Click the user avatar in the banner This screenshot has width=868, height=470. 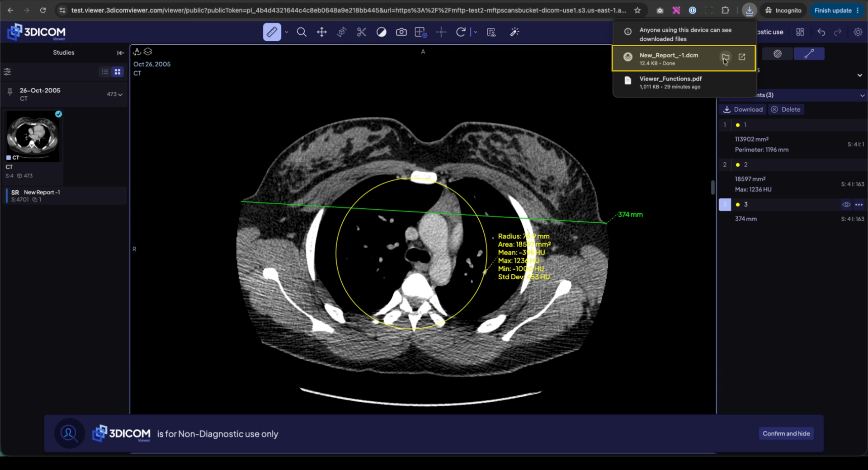tap(69, 433)
